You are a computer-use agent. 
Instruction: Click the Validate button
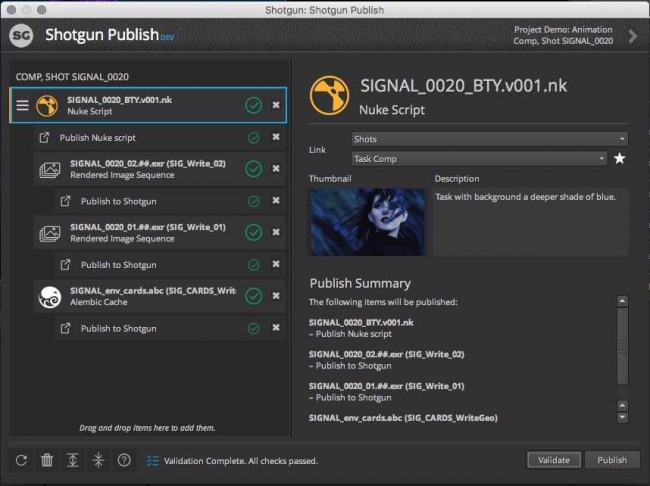(553, 460)
